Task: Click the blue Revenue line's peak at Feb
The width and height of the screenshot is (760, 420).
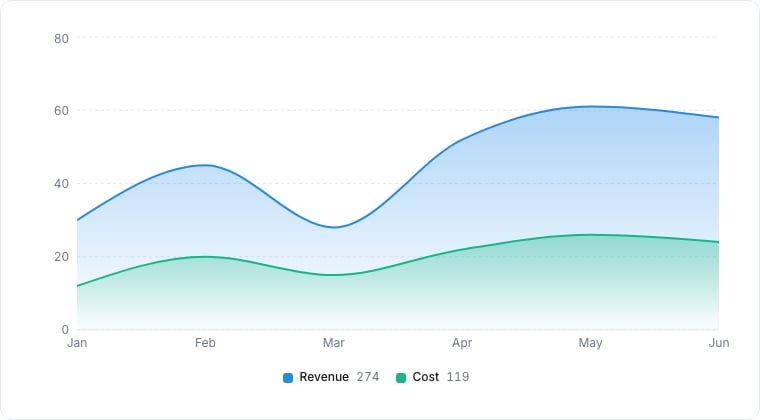Action: [205, 165]
